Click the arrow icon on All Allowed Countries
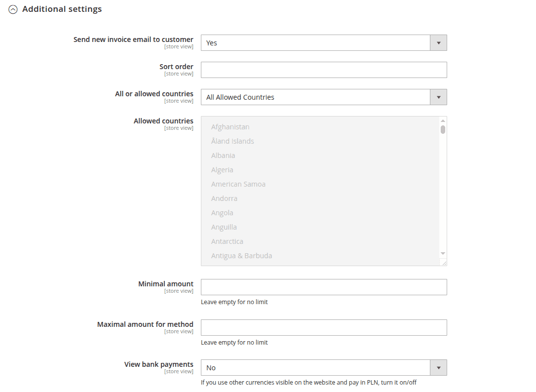The height and width of the screenshot is (392, 536). click(x=438, y=97)
